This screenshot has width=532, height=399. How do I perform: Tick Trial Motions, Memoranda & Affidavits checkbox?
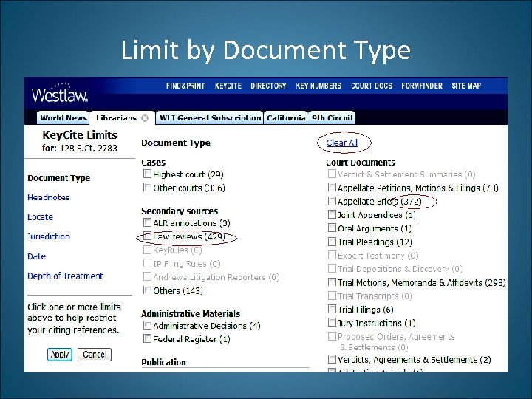click(x=332, y=282)
